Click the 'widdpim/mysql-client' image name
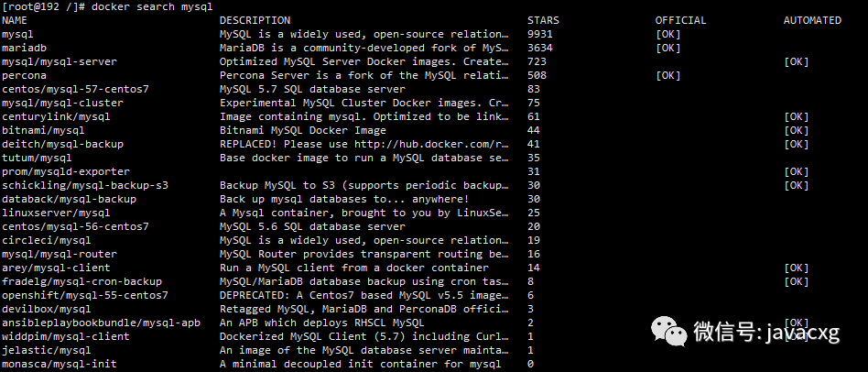 pyautogui.click(x=66, y=336)
